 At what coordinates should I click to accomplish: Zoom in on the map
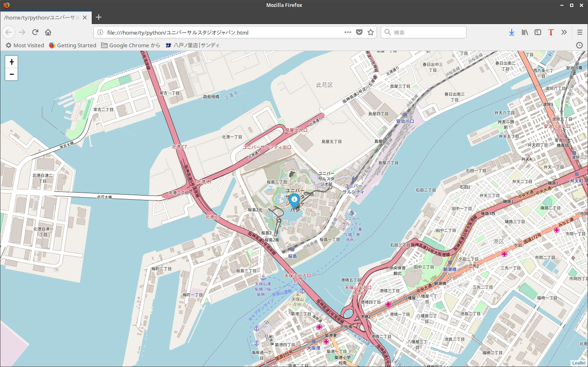(11, 62)
